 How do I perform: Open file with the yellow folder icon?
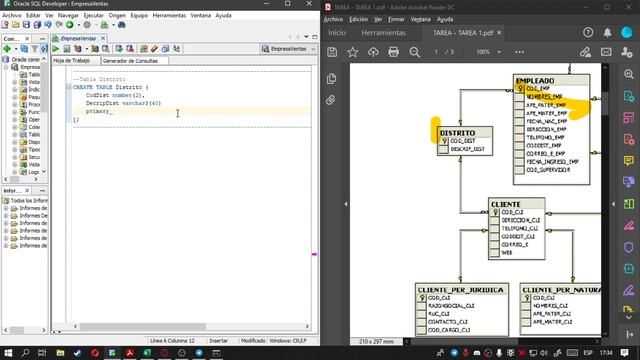(x=16, y=25)
